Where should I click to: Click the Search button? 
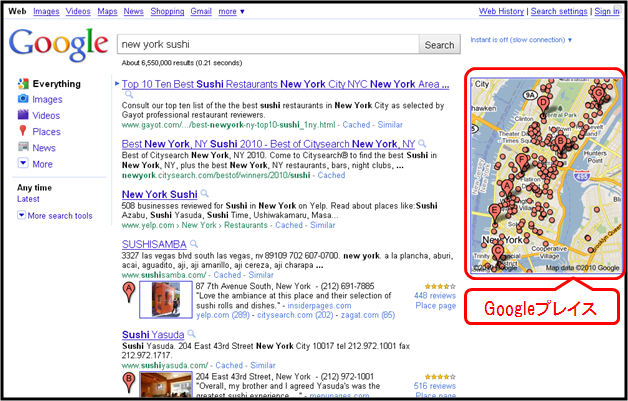click(439, 44)
